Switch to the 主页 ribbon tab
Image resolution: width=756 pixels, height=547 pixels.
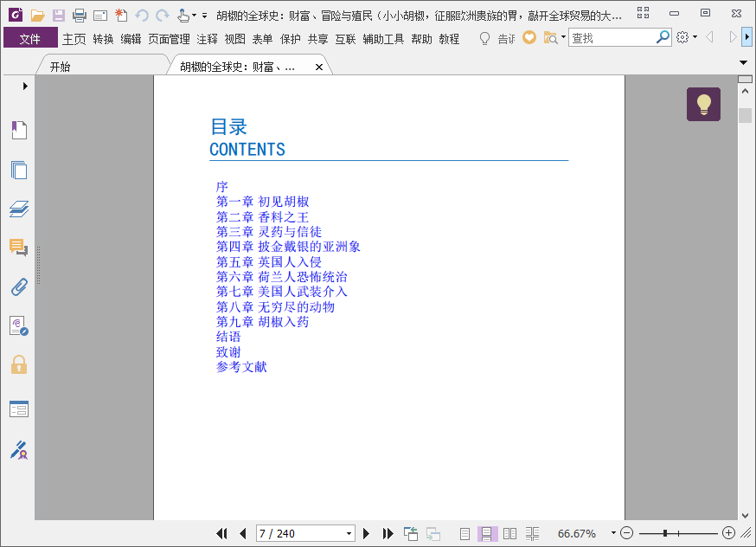74,39
